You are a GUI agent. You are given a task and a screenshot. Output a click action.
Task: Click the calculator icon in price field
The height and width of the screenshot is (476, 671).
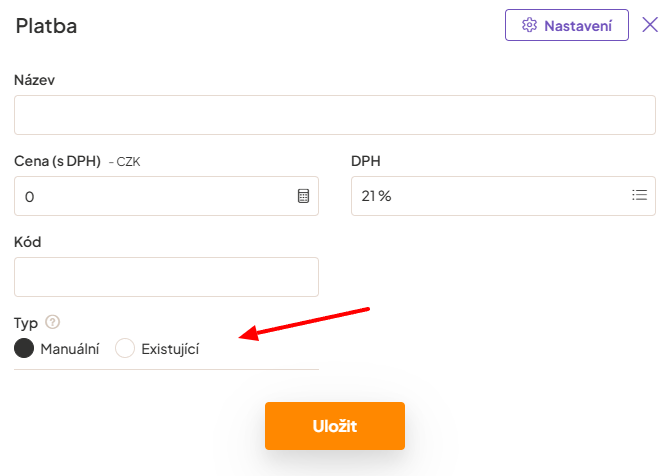pyautogui.click(x=304, y=196)
